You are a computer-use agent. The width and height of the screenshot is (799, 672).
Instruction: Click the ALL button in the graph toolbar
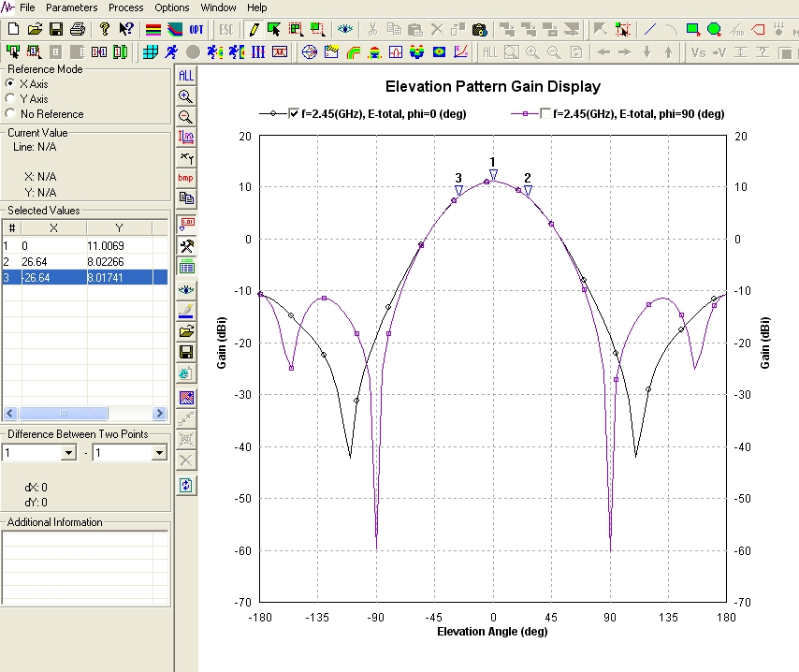click(x=186, y=75)
